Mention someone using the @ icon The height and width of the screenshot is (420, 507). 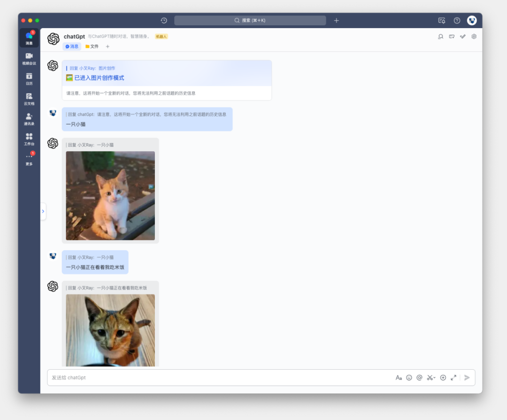[419, 378]
